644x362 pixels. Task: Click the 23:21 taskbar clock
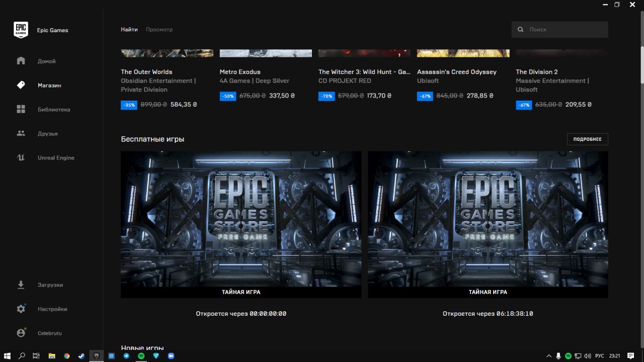[614, 356]
